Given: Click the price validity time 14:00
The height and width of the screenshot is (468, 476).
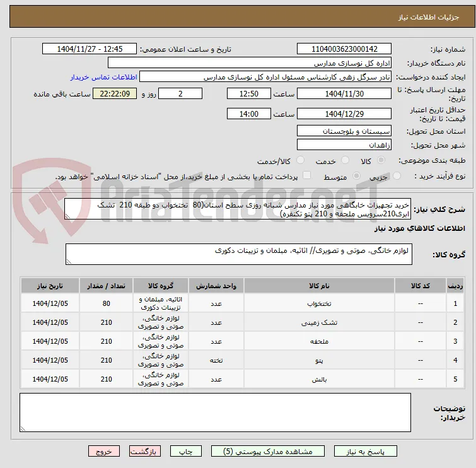Looking at the screenshot, I should pos(249,114).
